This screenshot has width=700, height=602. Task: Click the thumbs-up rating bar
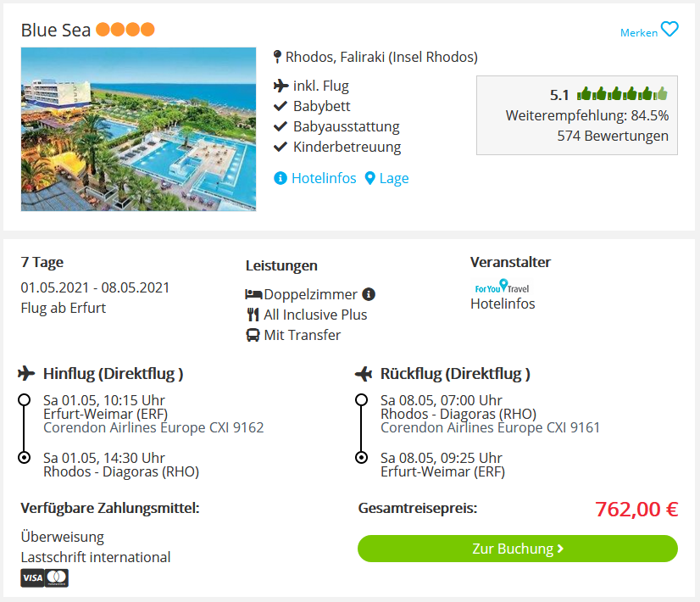coord(622,94)
